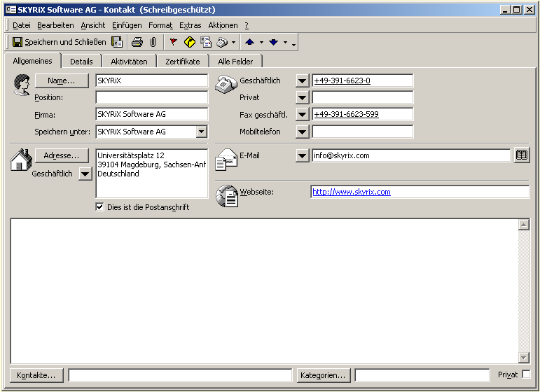Open the autodial dropdown arrow
Viewport: 540px width, 392px height.
pyautogui.click(x=233, y=43)
